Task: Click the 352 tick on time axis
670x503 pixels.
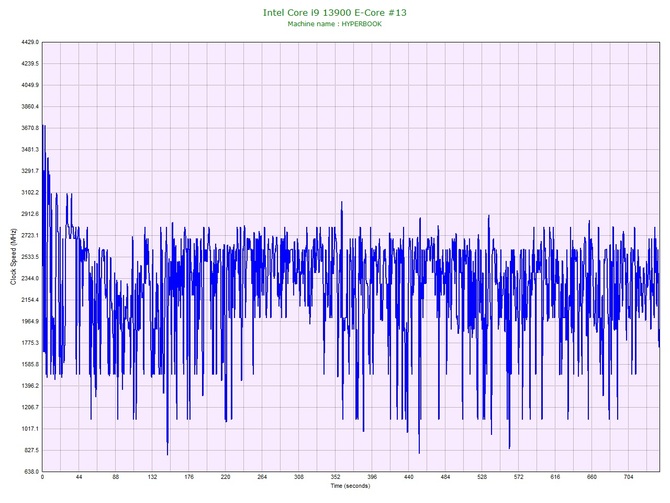Action: (335, 477)
